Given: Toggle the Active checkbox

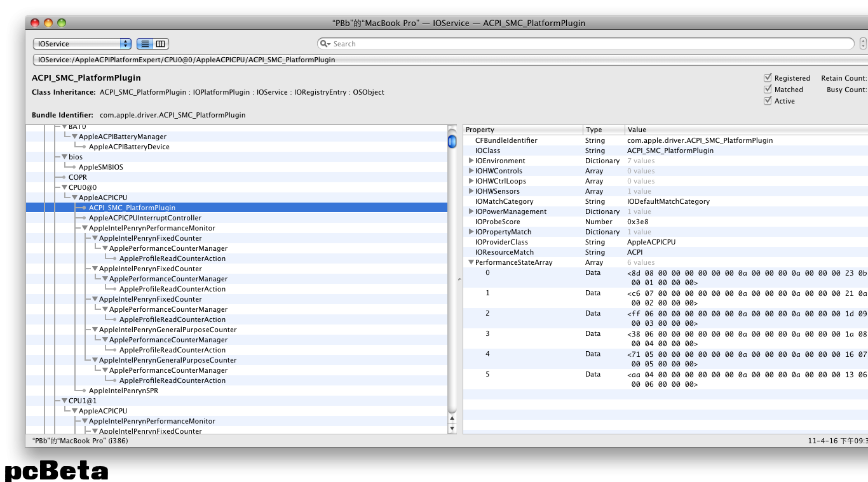Looking at the screenshot, I should pos(768,100).
